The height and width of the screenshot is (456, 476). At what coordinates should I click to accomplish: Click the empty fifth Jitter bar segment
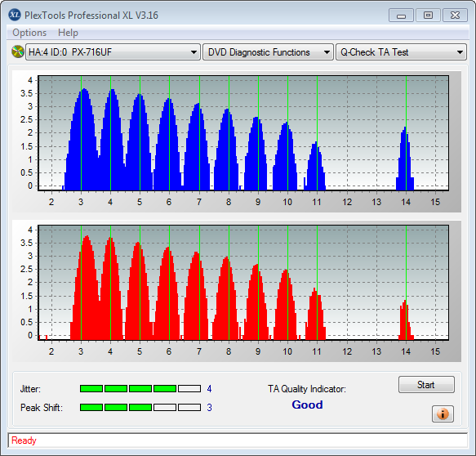tap(189, 388)
